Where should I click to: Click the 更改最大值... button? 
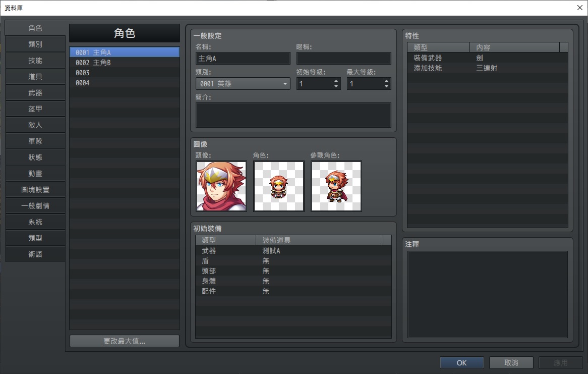(x=125, y=341)
